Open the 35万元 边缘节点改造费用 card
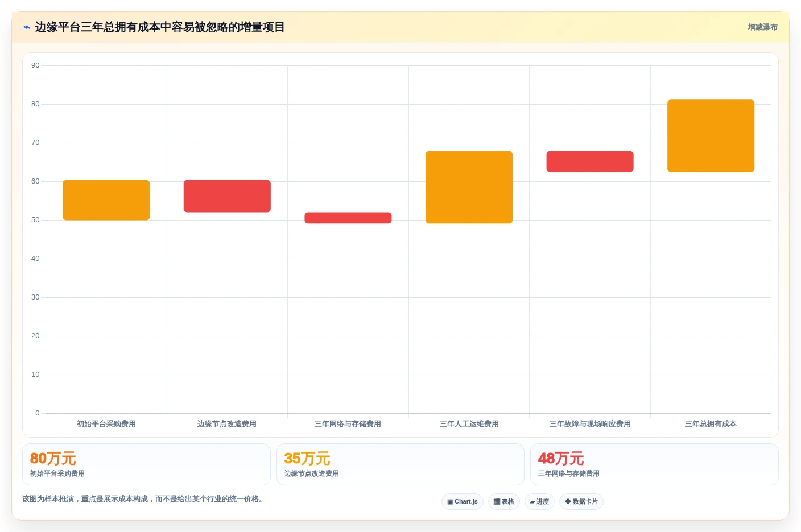The image size is (801, 532). coord(400,464)
